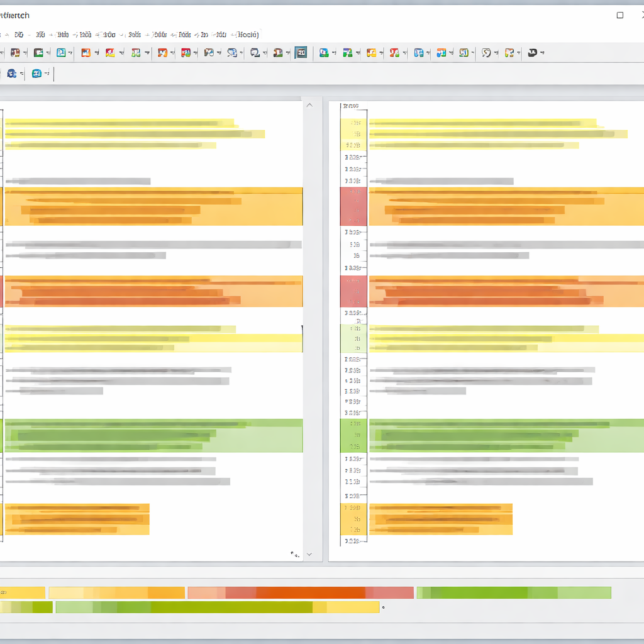Open the last menu bar item in parentheses
Viewport: 644px width, 644px height.
(245, 35)
